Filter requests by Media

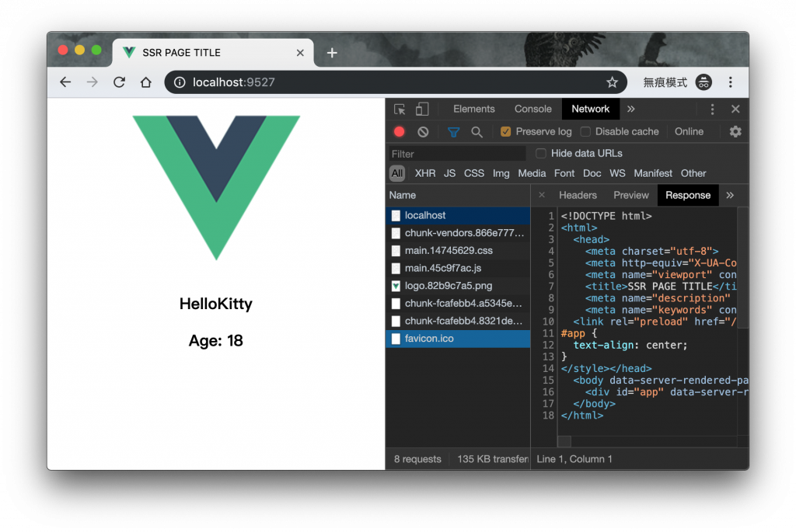532,173
